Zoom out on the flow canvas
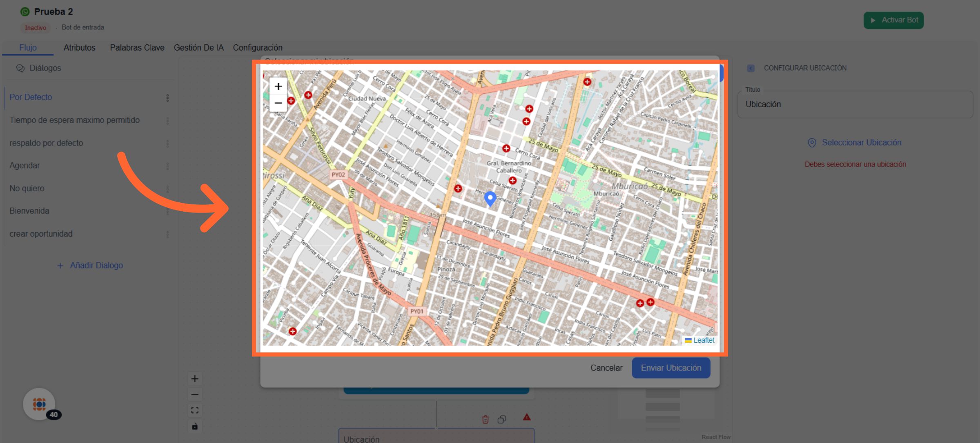The height and width of the screenshot is (443, 980). point(195,394)
